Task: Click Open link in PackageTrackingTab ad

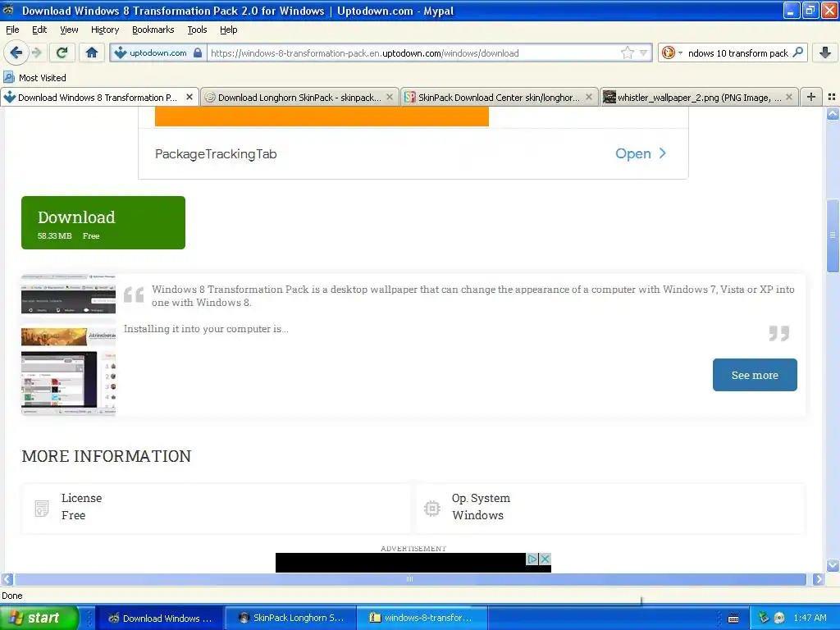Action: point(640,153)
